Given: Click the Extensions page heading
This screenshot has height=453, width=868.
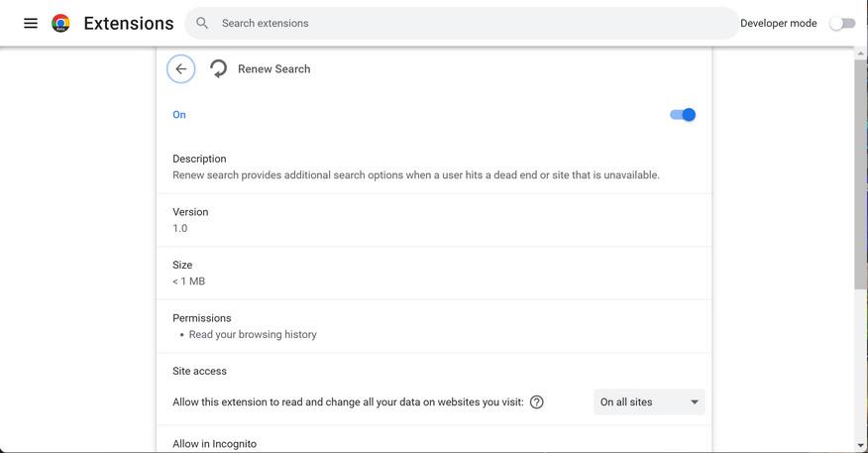Looking at the screenshot, I should (128, 23).
